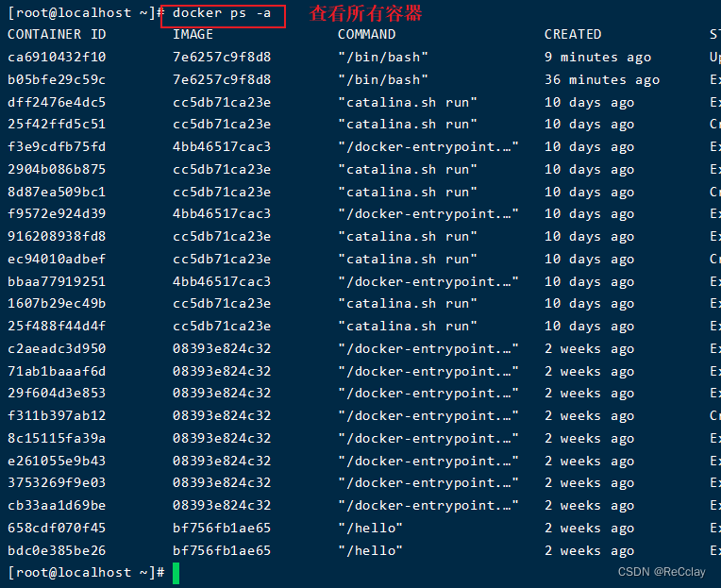
Task: Click "/hello" command in bdc0e385be26 row
Action: (370, 550)
